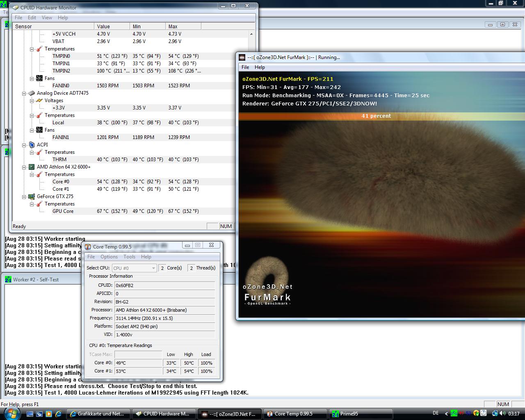Select the VBAT voltage row
The image size is (525, 420).
130,41
